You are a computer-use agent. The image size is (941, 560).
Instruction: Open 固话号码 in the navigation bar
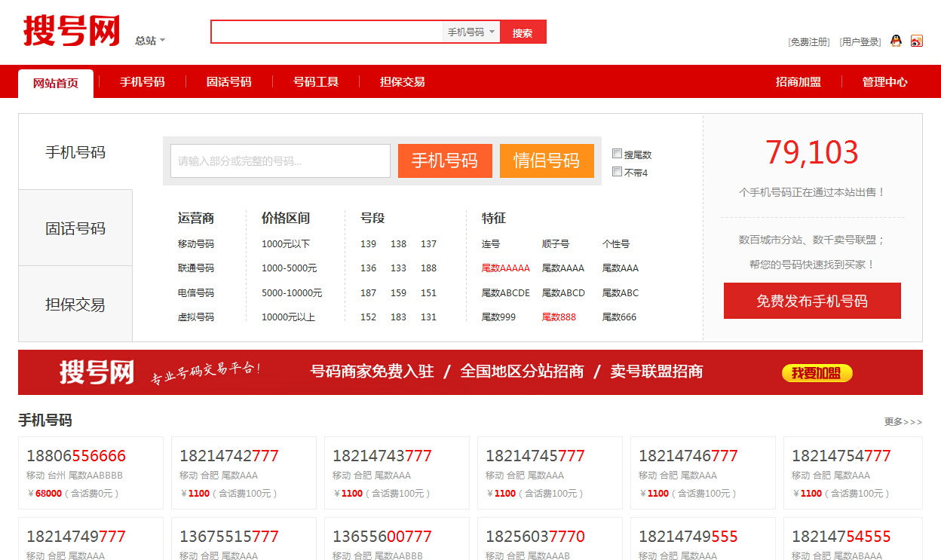228,81
